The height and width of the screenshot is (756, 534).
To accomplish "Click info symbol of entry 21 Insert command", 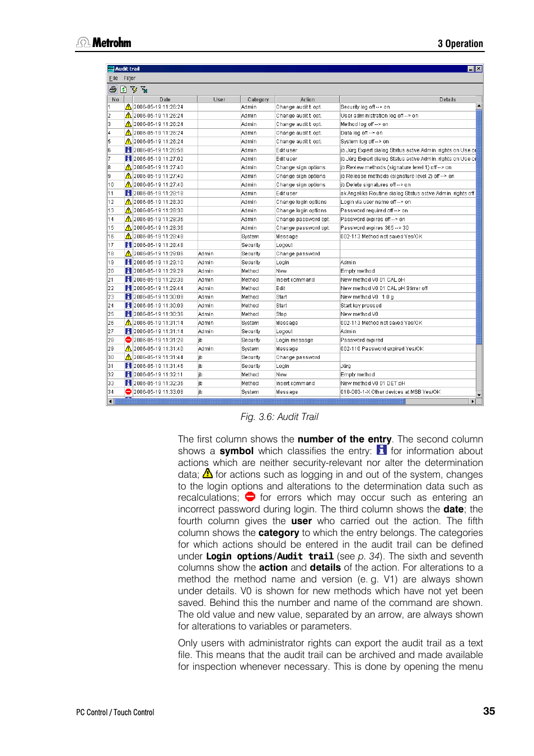I will point(128,279).
